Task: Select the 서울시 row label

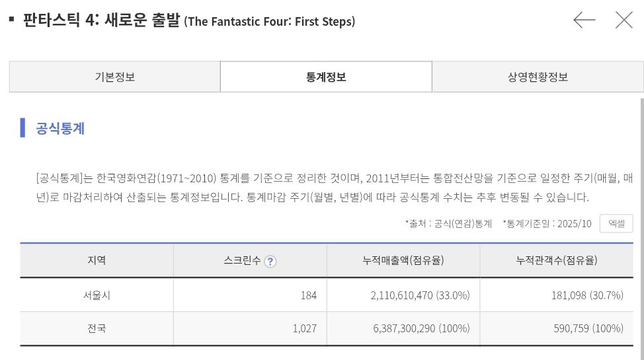Action: pos(97,295)
